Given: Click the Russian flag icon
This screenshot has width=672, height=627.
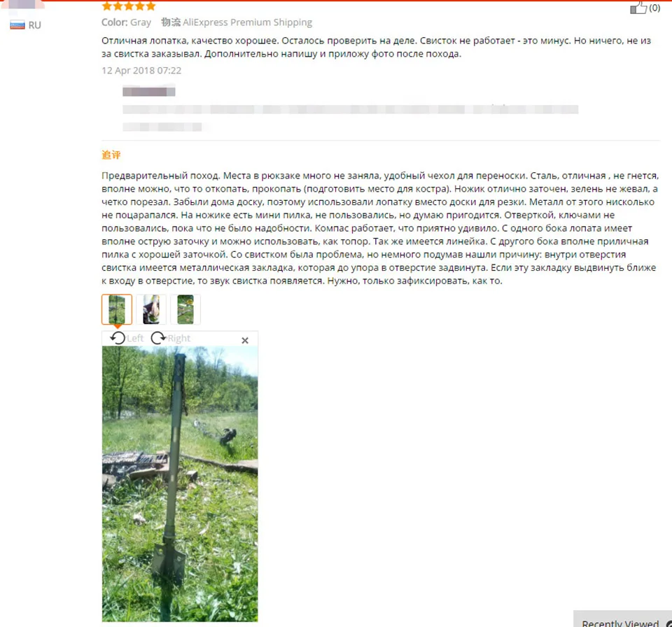Looking at the screenshot, I should point(17,25).
